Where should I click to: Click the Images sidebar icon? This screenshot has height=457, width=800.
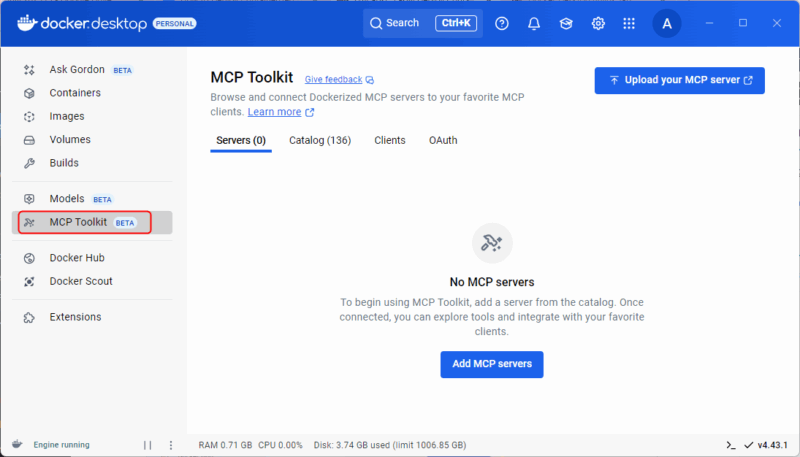click(x=29, y=117)
